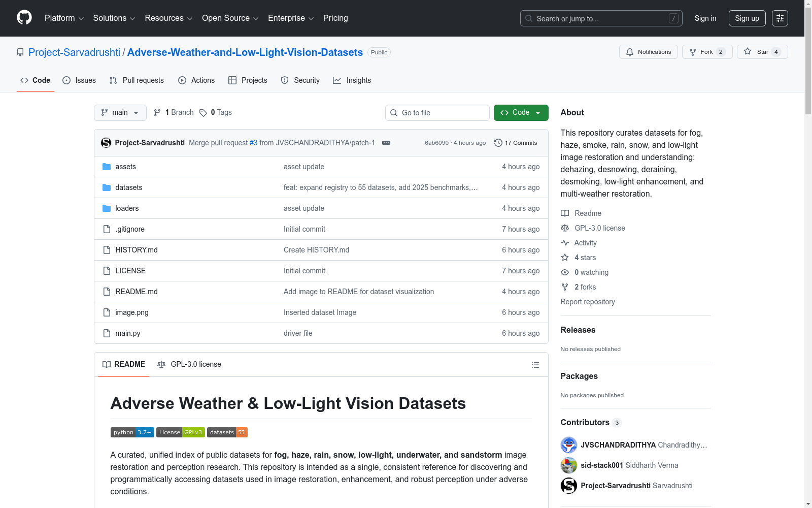The width and height of the screenshot is (812, 508).
Task: Switch to the Issues tab
Action: (x=79, y=80)
